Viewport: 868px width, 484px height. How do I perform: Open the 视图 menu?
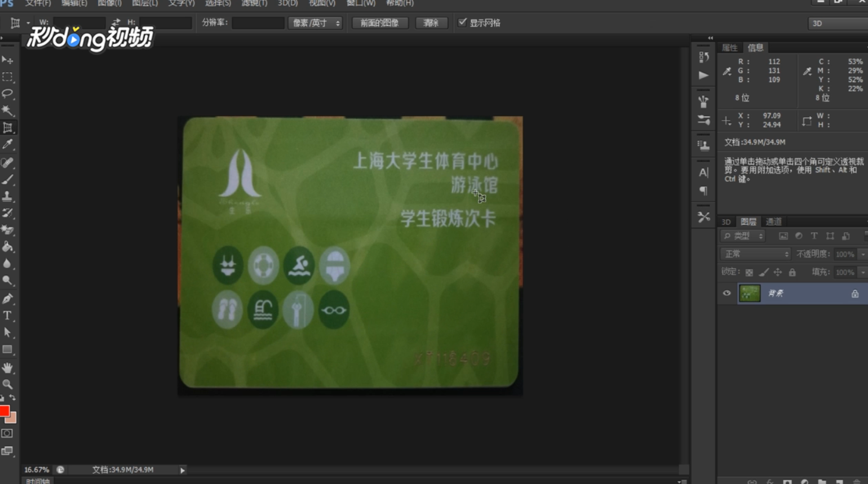click(322, 3)
